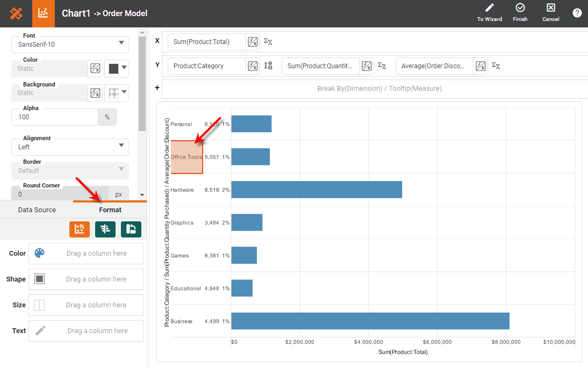Open the dark gray text color swatch
Viewport: 588px width, 368px height.
(117, 68)
